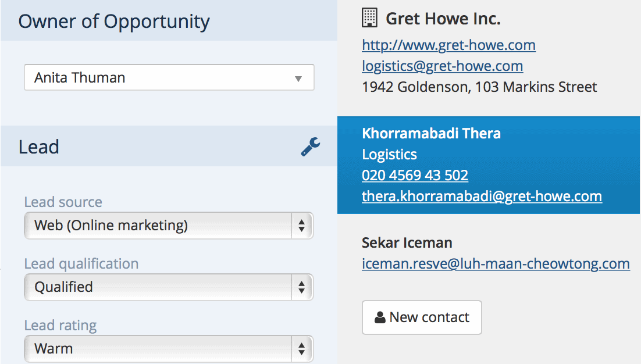Open the Lead source stepper arrows
Screen dimensions: 641x364
302,226
